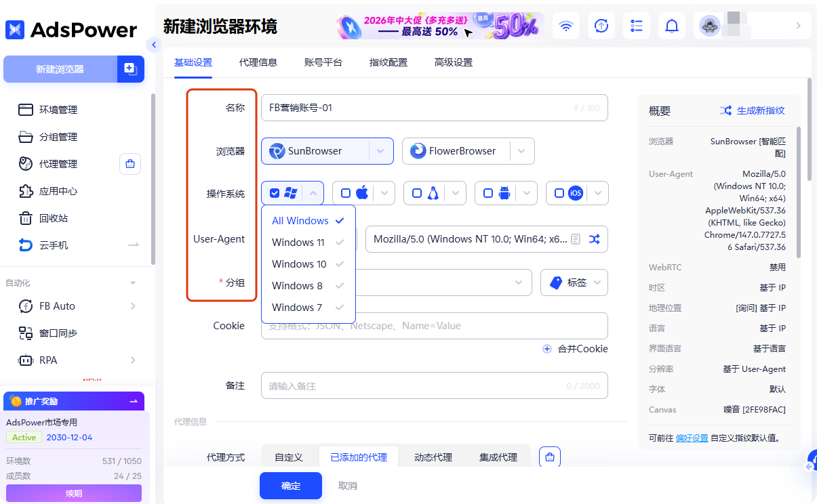Select 动态代理 proxy mode
The image size is (817, 504).
(x=433, y=457)
